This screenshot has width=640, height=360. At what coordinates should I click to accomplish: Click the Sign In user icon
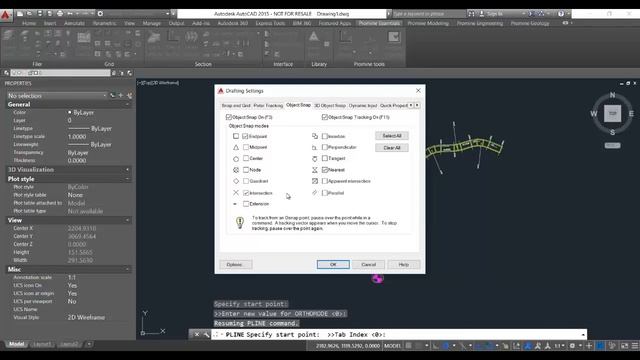point(481,13)
